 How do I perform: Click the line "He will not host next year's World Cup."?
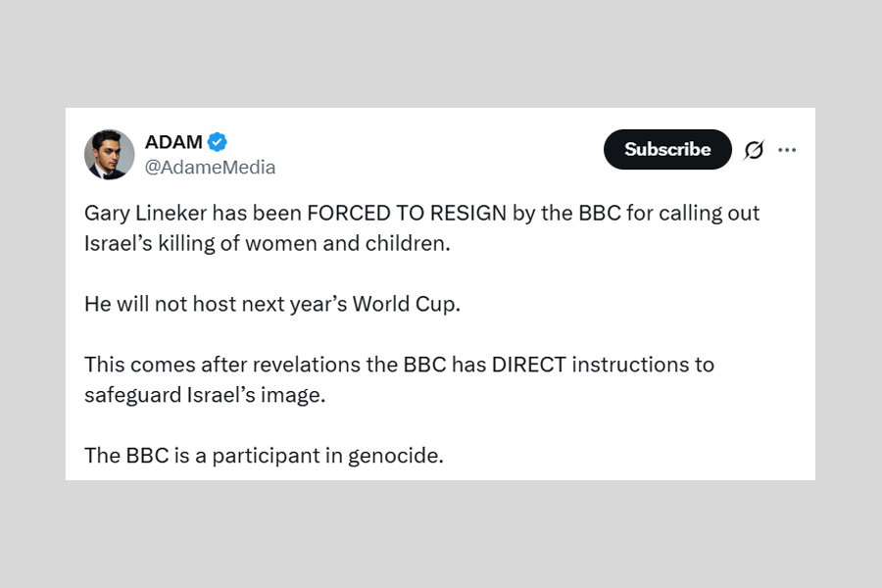click(271, 304)
